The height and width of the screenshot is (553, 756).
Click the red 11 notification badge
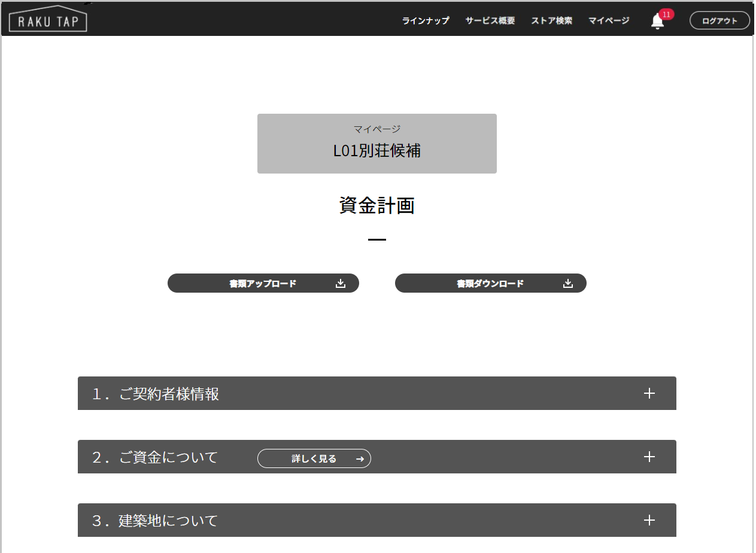[x=666, y=14]
